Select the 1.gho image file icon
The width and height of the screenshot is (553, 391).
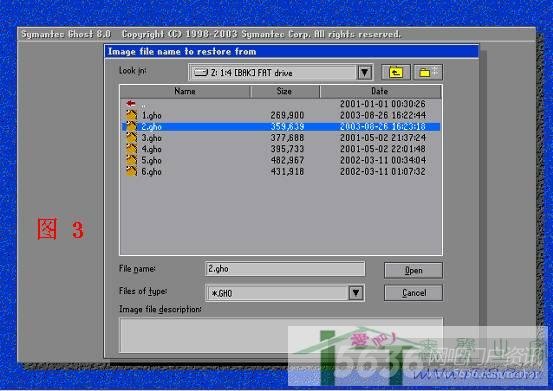pyautogui.click(x=132, y=115)
